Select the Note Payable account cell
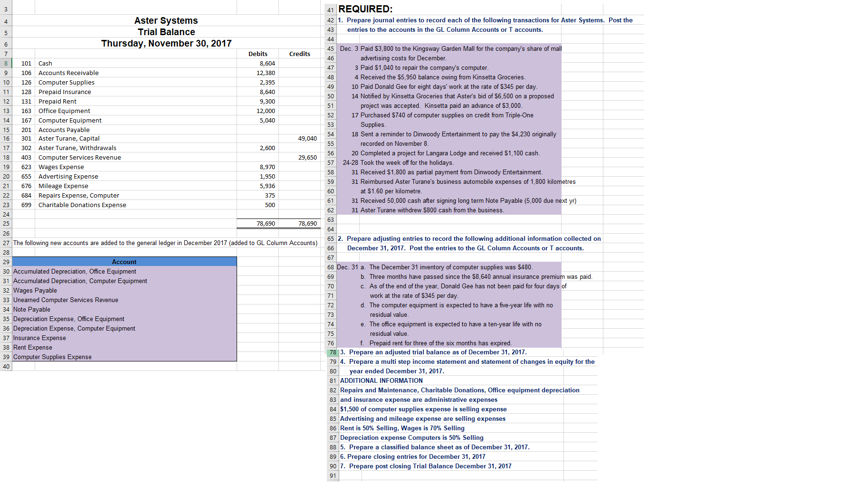The width and height of the screenshot is (868, 484). [x=124, y=309]
